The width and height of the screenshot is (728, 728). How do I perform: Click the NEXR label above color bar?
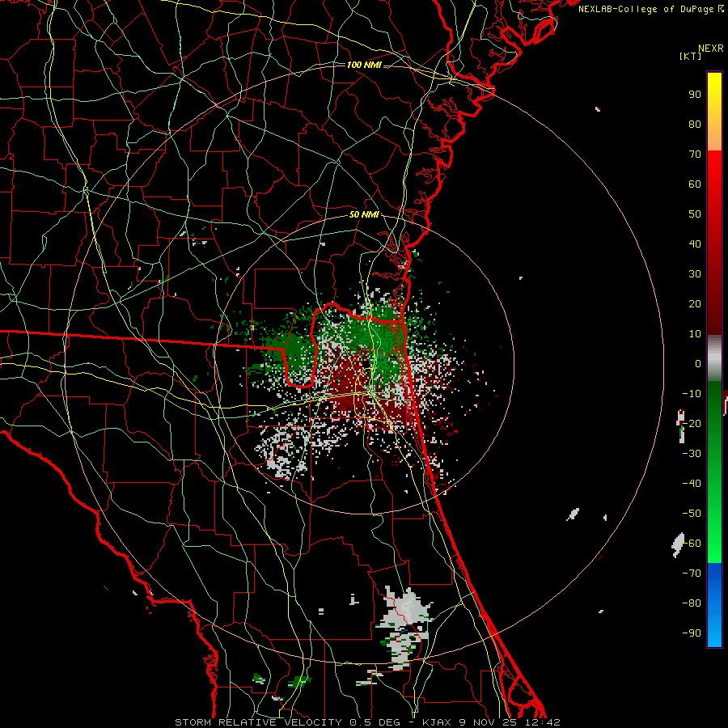pos(711,49)
